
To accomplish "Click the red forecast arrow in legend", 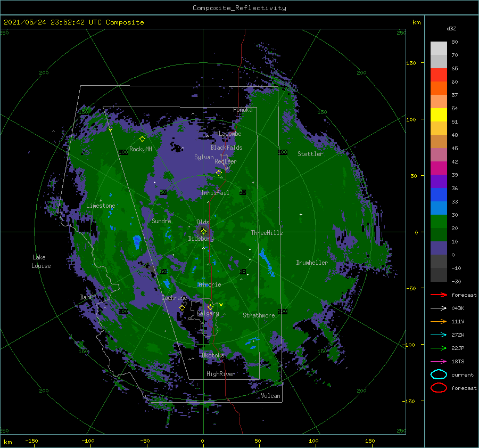I will coord(439,295).
